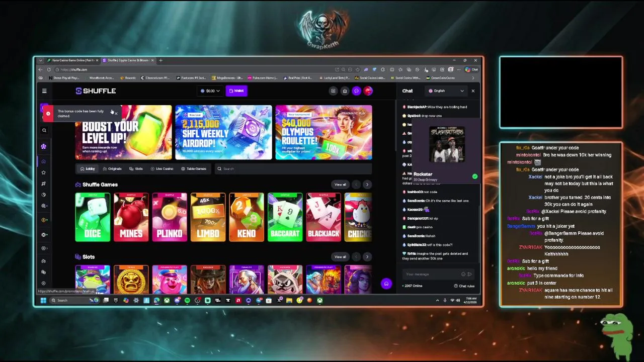Open the profile avatar in Shuffle header
The image size is (644, 362).
[368, 91]
